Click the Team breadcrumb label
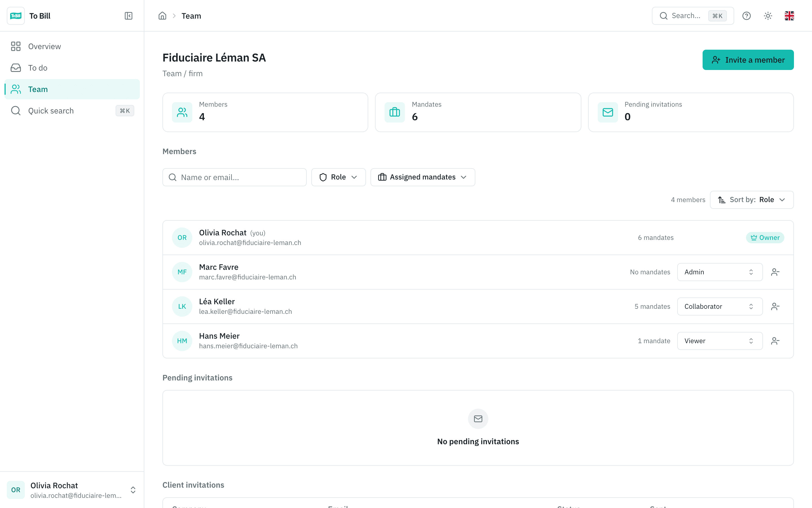 (191, 16)
